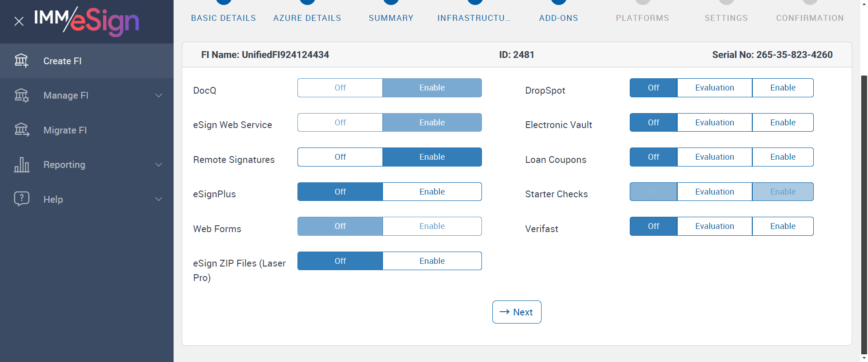Click the Create FI bank icon
The image size is (868, 362).
(21, 61)
